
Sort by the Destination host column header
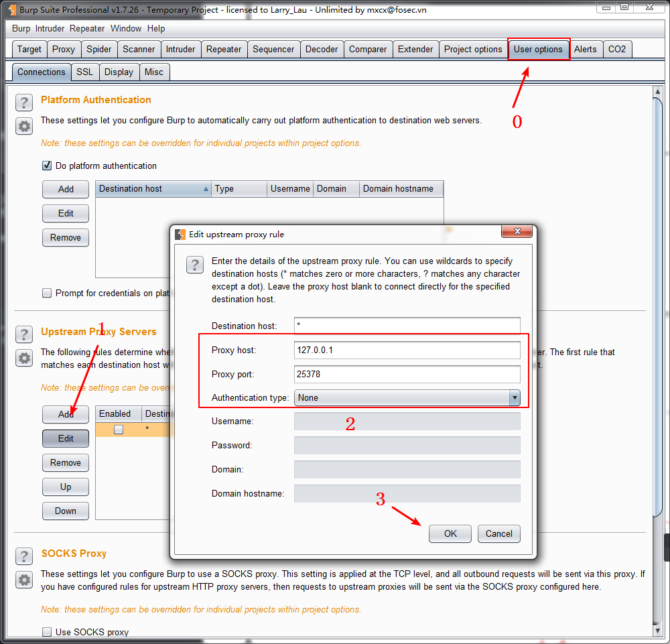(153, 189)
